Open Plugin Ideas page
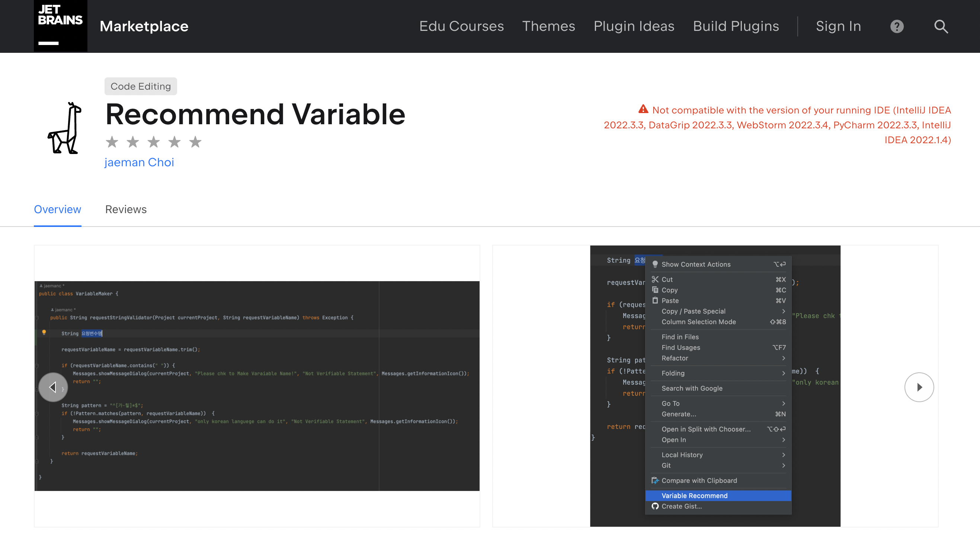The height and width of the screenshot is (555, 980). coord(634,26)
